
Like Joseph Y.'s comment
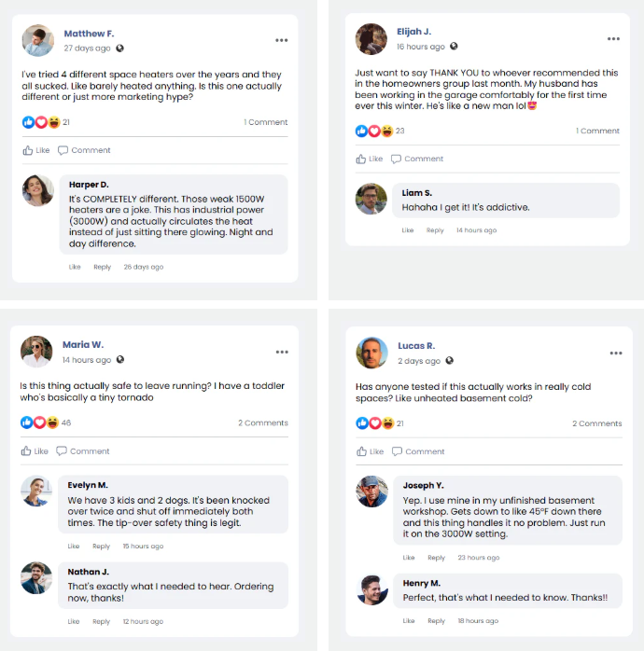(x=408, y=558)
